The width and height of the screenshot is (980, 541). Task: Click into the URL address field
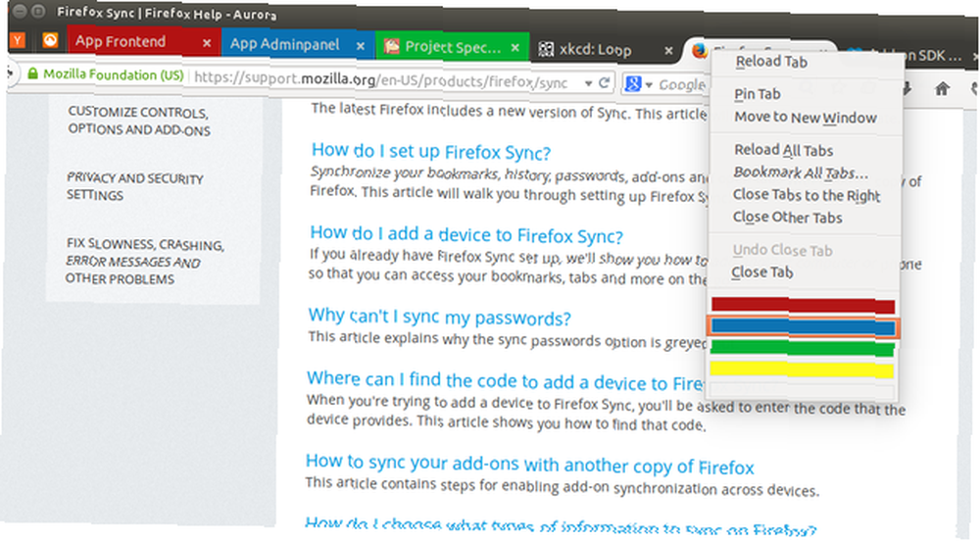pos(380,80)
